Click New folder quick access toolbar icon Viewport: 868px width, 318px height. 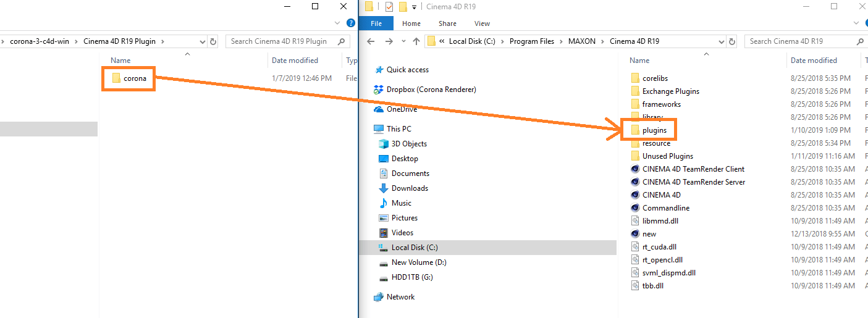click(403, 7)
